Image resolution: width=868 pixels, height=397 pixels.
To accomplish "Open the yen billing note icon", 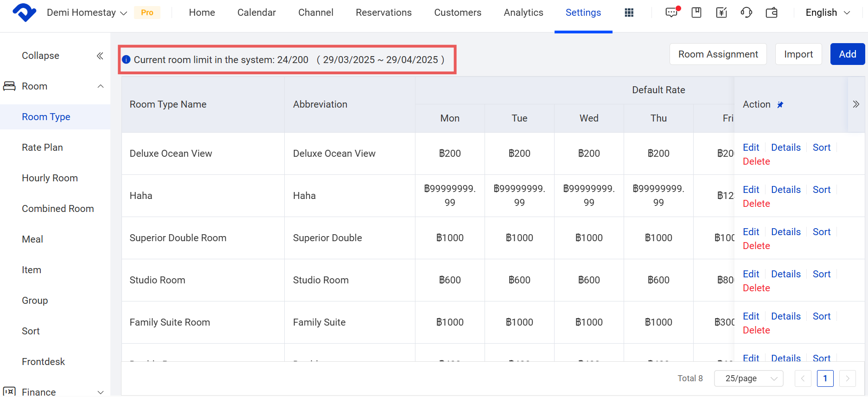I will tap(721, 13).
